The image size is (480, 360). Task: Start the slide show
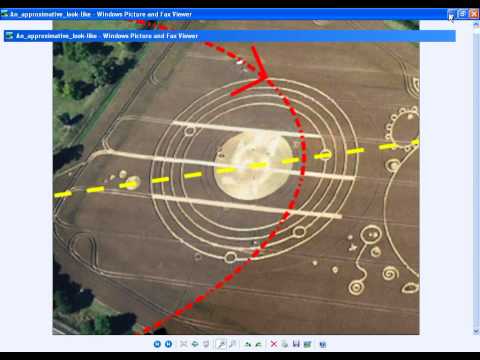point(206,344)
